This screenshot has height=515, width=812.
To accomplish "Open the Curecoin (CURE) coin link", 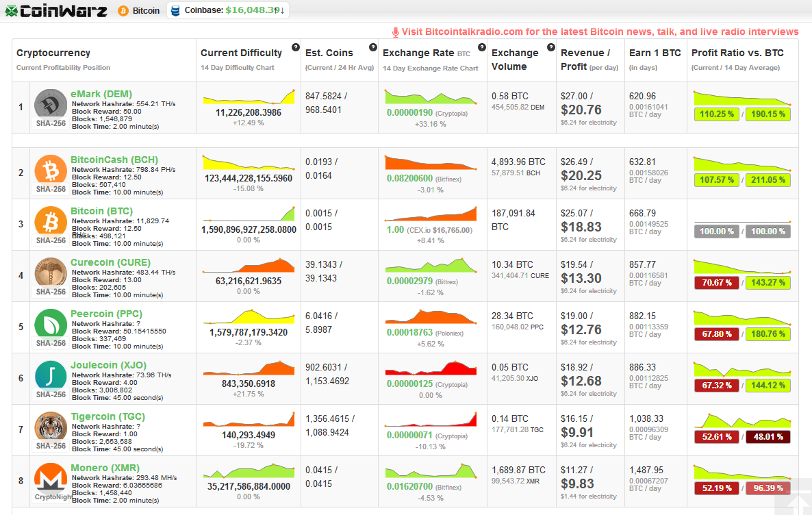I will (x=110, y=262).
